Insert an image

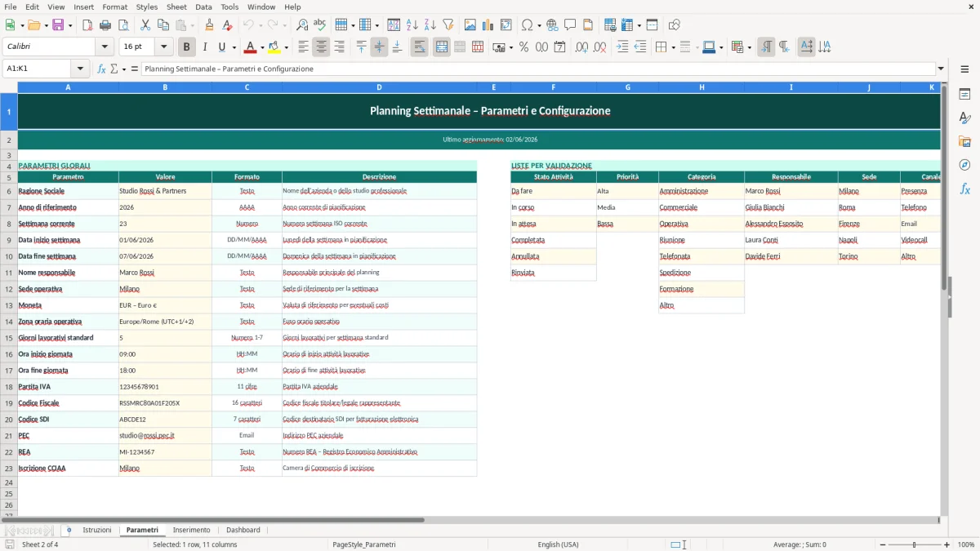(x=470, y=25)
